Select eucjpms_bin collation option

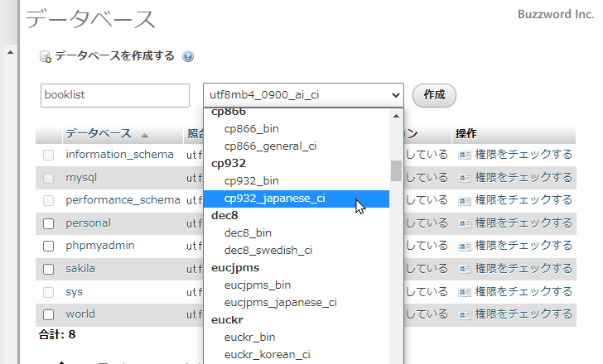tap(297, 285)
